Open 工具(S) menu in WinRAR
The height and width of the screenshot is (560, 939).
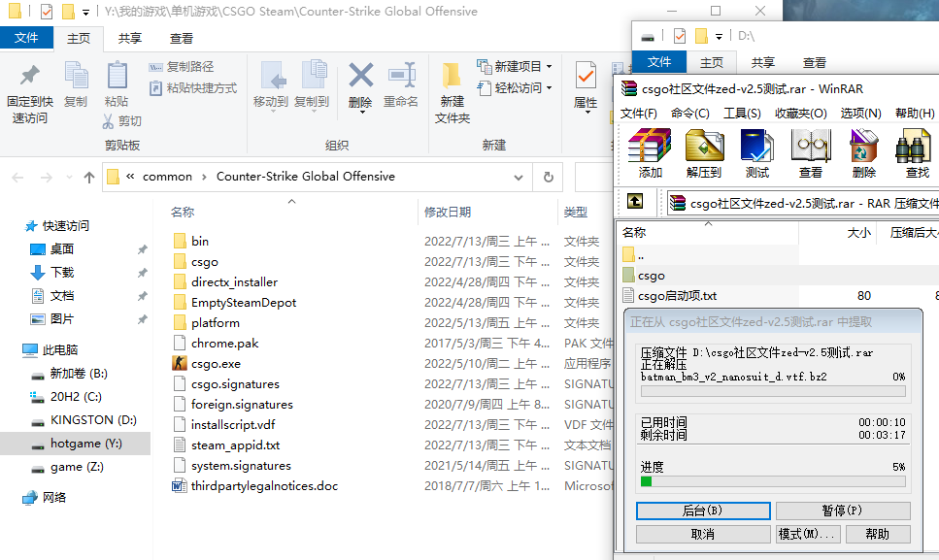coord(742,114)
